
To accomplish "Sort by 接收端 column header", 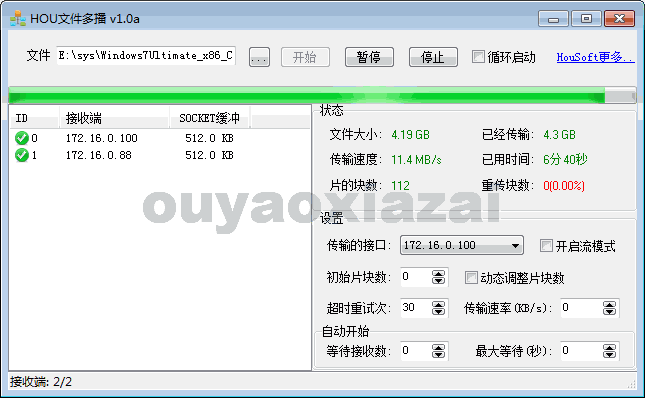I will (x=114, y=118).
